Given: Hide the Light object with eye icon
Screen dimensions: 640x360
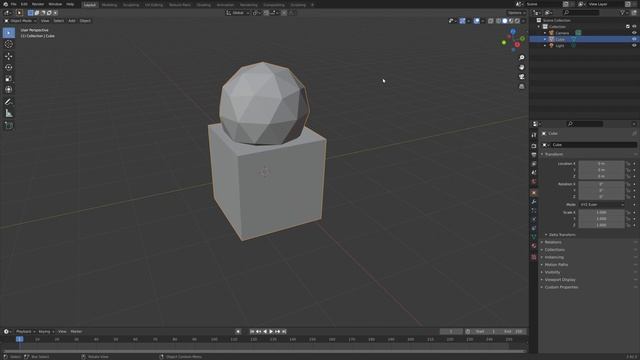Looking at the screenshot, I should point(634,46).
